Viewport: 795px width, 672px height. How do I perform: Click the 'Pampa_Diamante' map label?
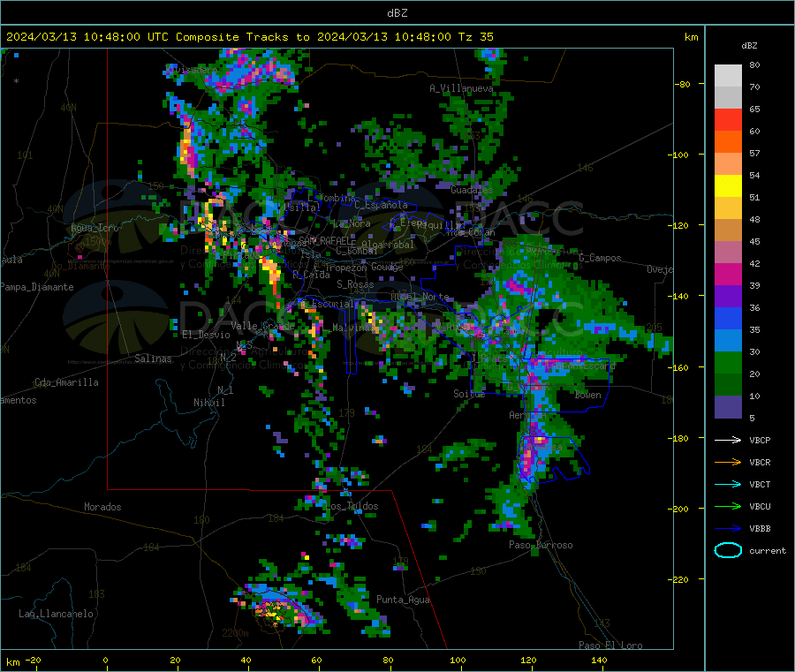[37, 287]
